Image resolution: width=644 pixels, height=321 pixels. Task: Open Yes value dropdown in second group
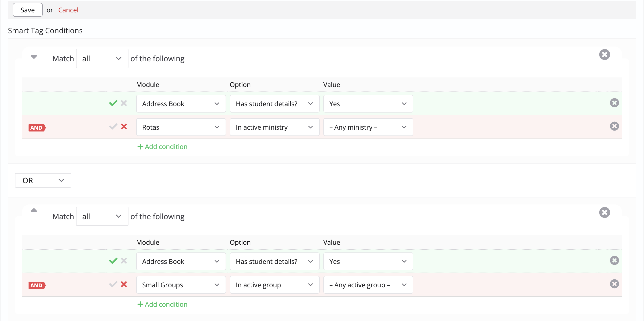tap(368, 261)
